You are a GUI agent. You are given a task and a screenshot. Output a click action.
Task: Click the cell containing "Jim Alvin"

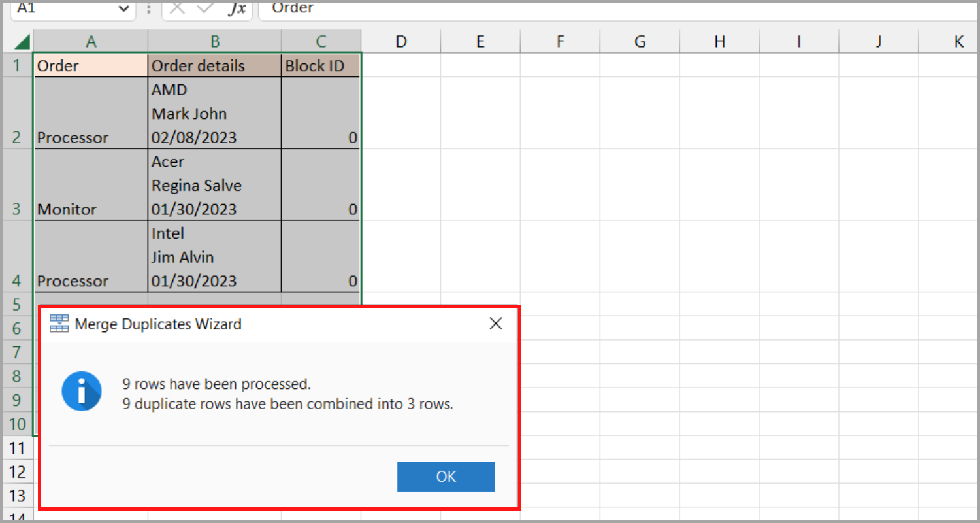point(215,257)
